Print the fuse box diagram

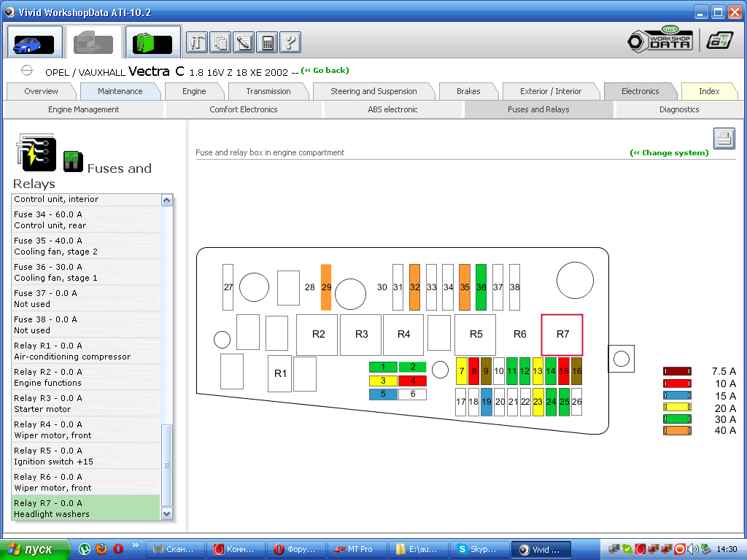coord(724,139)
